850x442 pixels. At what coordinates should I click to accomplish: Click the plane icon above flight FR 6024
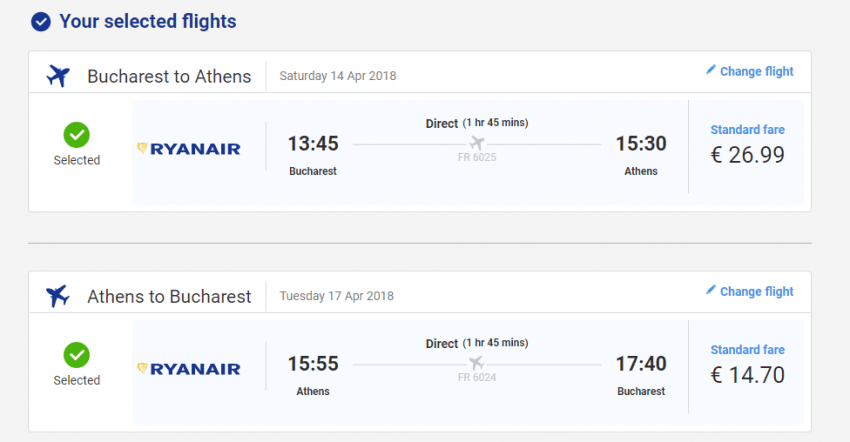tap(477, 362)
